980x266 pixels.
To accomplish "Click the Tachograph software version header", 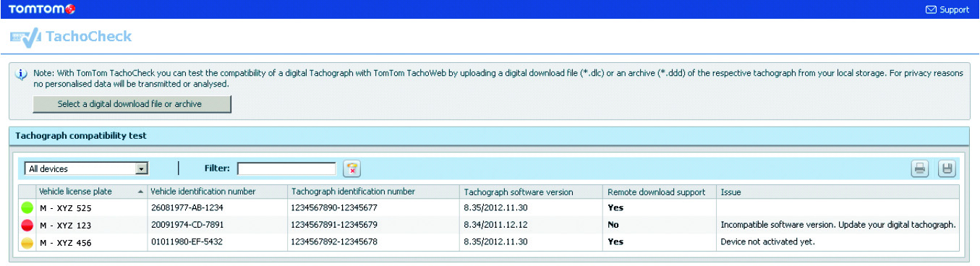I will point(532,192).
